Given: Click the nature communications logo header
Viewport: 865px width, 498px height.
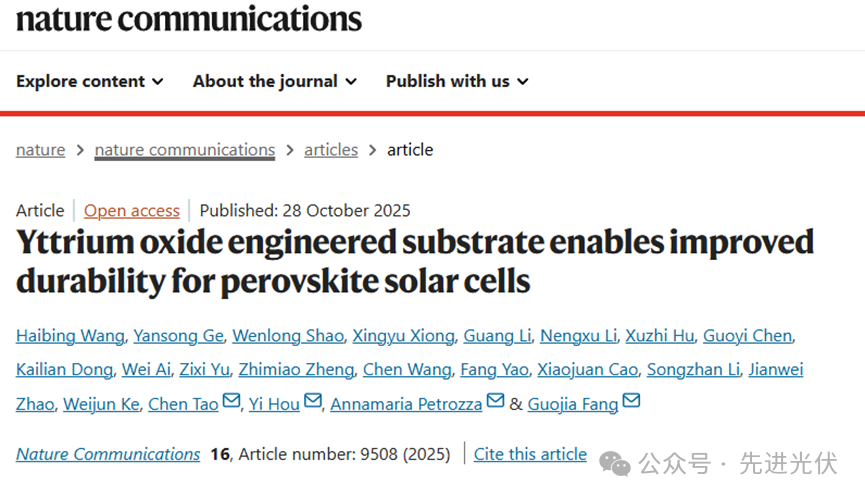Looking at the screenshot, I should tap(189, 18).
